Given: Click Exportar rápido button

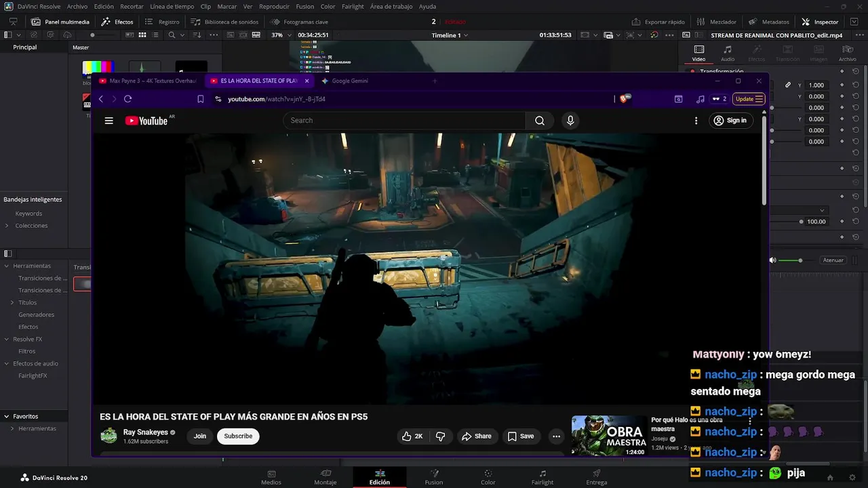Looking at the screenshot, I should pos(658,22).
